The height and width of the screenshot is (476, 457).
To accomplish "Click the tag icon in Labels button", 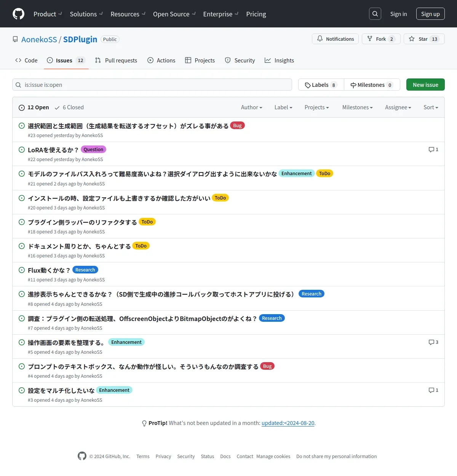I will pos(308,85).
